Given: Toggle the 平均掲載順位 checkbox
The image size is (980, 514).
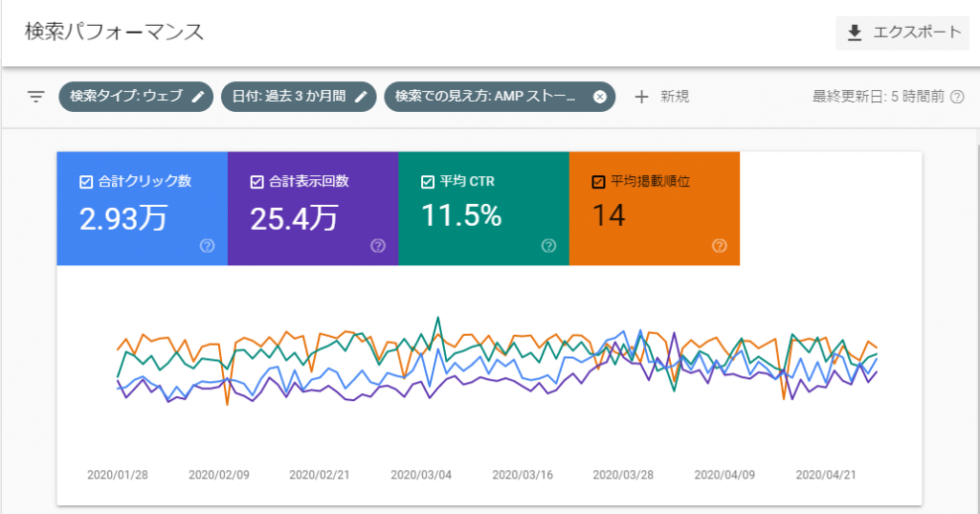Looking at the screenshot, I should pyautogui.click(x=598, y=182).
